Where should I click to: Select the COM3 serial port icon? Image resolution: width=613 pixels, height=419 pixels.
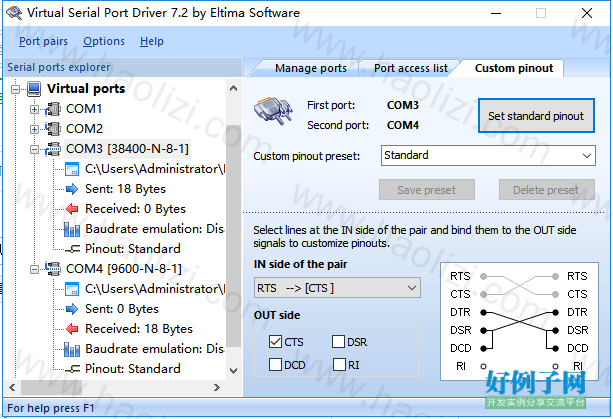pos(53,149)
